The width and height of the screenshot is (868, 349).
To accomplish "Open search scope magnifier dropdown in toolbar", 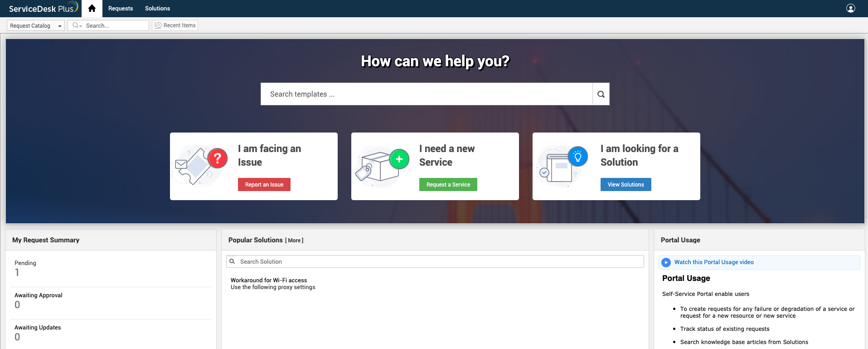I will click(x=77, y=25).
